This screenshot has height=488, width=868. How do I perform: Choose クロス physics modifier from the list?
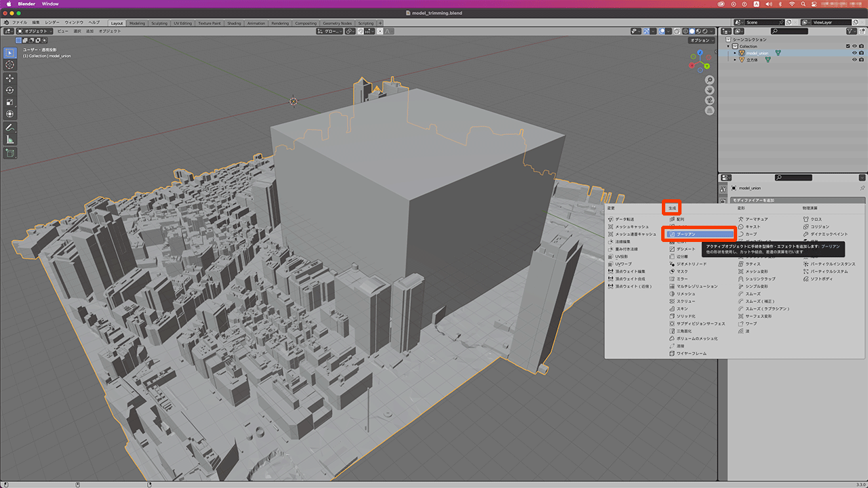tap(816, 219)
